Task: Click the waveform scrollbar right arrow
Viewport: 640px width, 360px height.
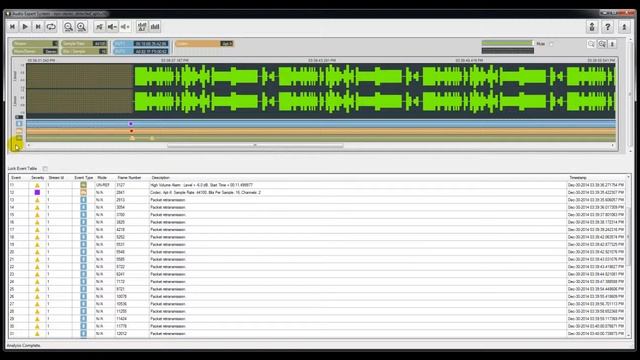Action: [613, 145]
